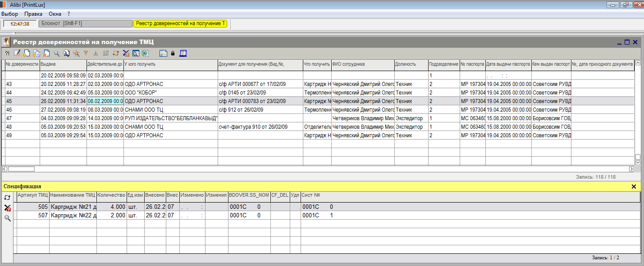This screenshot has width=644, height=266.
Task: Click the vertical scrollbar down arrow of the registry grid
Action: 638,163
